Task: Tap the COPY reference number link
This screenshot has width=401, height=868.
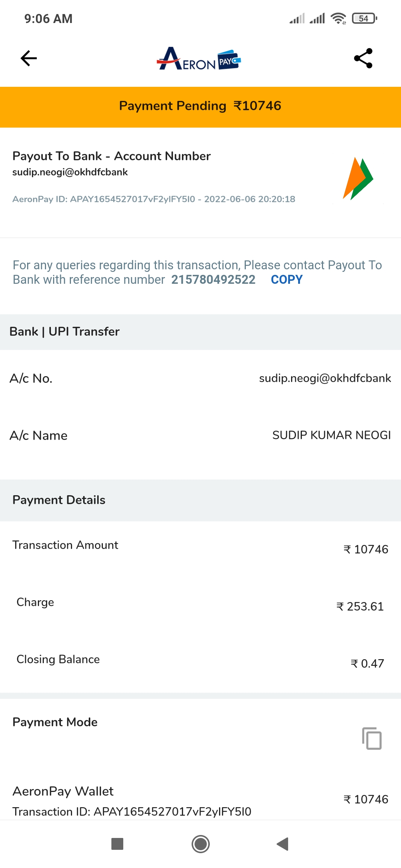Action: click(287, 280)
